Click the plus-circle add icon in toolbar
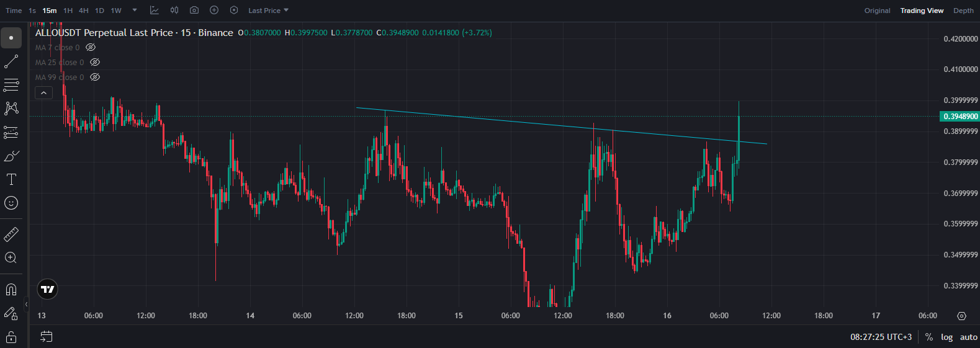The height and width of the screenshot is (348, 980). click(x=214, y=11)
